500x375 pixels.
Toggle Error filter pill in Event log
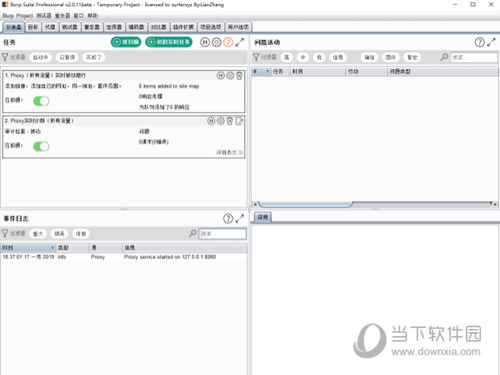point(59,234)
